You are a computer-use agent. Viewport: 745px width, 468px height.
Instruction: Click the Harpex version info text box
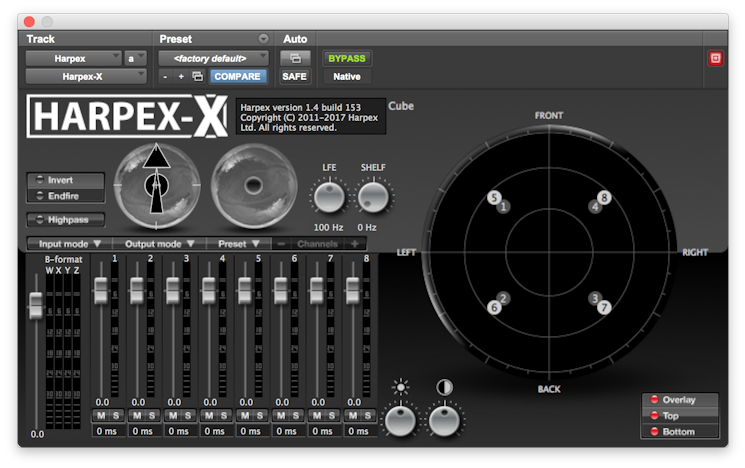311,117
